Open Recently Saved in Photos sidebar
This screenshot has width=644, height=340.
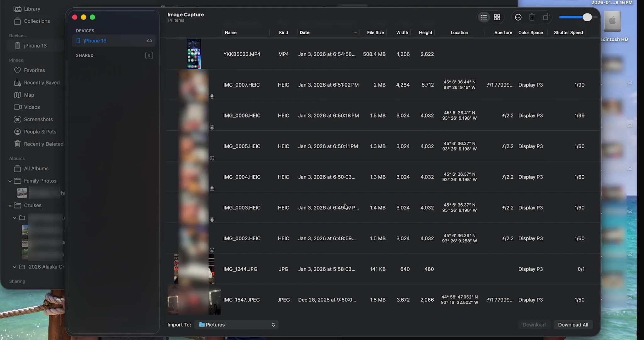41,82
